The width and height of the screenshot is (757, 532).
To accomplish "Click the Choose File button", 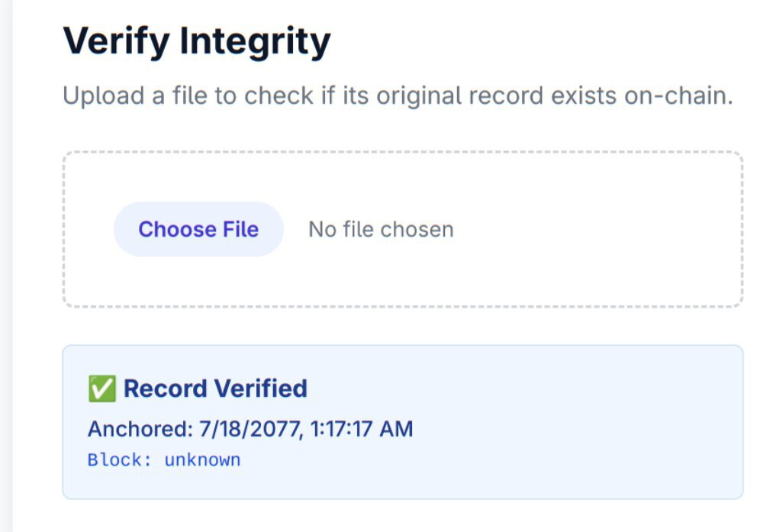I will [198, 229].
